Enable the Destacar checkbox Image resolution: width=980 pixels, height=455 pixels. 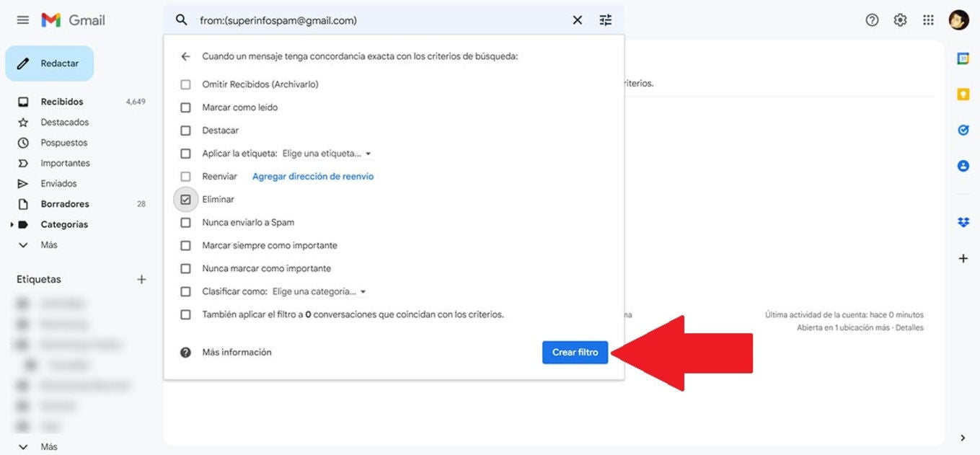185,131
